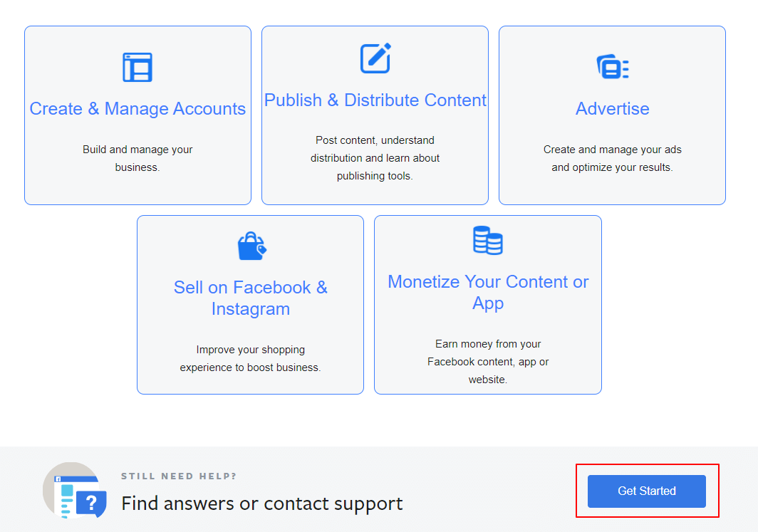
Task: Click the 'Still Need Help?' label
Action: (179, 476)
